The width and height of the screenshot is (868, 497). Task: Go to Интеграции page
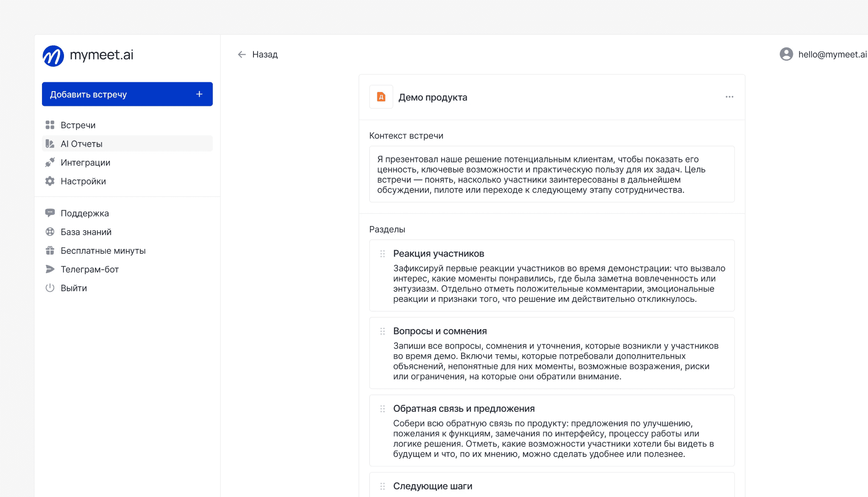[x=127, y=162]
